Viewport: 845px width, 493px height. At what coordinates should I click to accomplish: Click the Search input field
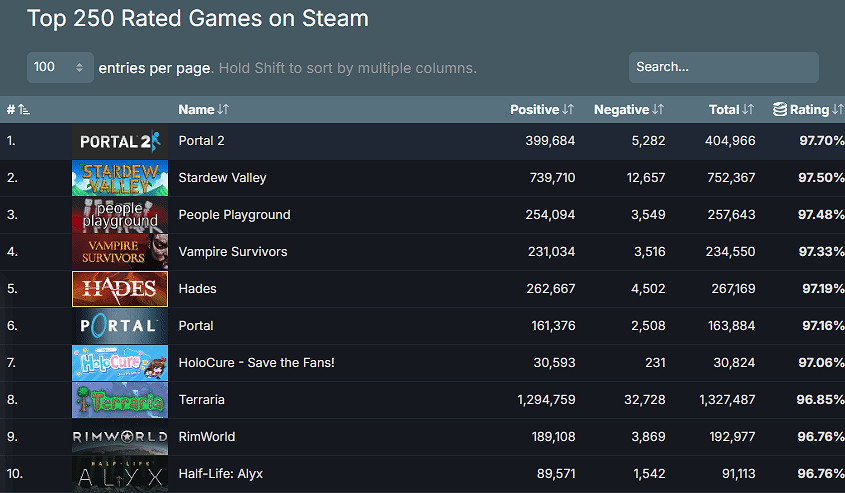point(723,67)
